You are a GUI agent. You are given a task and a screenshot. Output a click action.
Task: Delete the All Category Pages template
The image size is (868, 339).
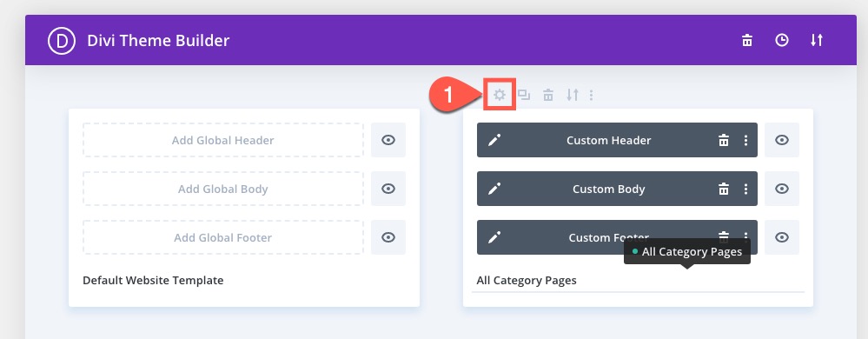[x=548, y=96]
